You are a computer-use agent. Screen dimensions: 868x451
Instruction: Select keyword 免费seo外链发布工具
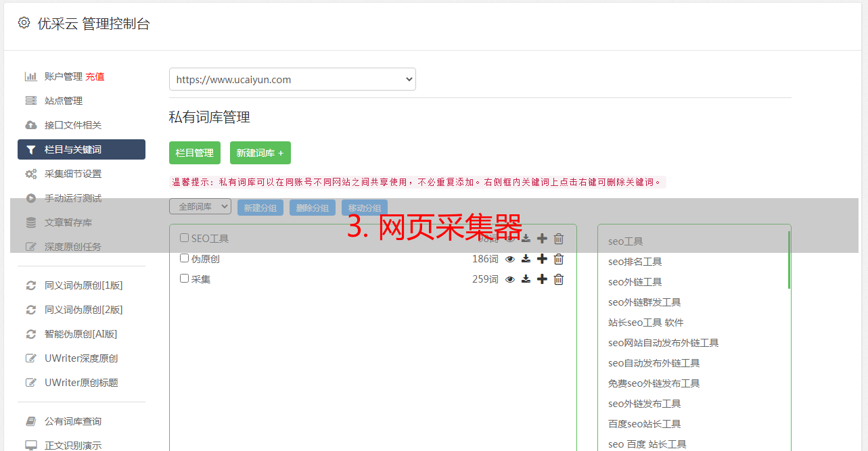coord(654,383)
